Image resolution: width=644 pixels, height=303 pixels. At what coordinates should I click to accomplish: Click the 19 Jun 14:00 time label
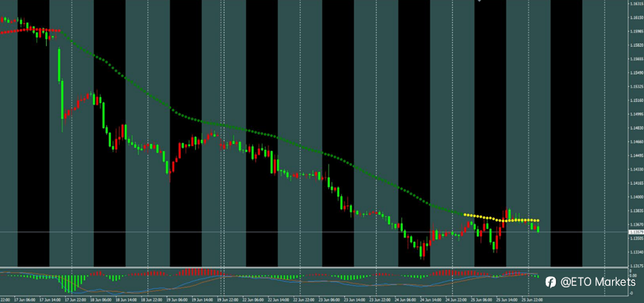click(201, 300)
